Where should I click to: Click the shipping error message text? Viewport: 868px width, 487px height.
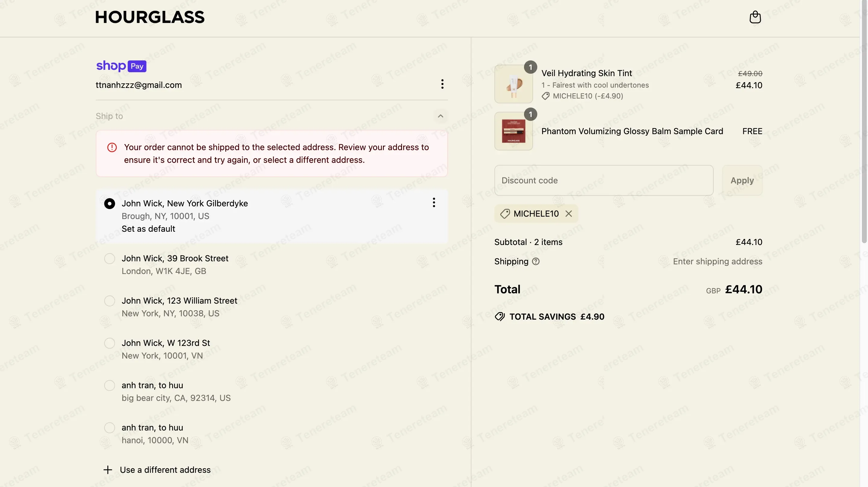point(276,154)
